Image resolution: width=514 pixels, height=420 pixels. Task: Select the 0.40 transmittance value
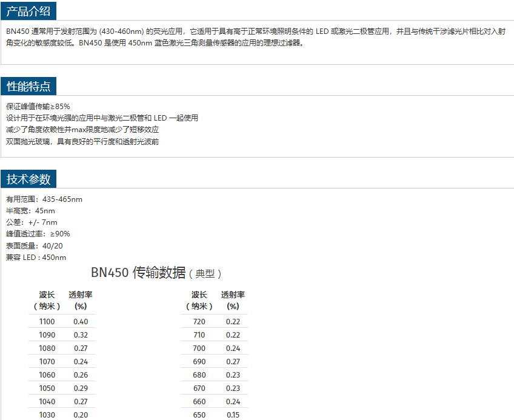pos(81,322)
